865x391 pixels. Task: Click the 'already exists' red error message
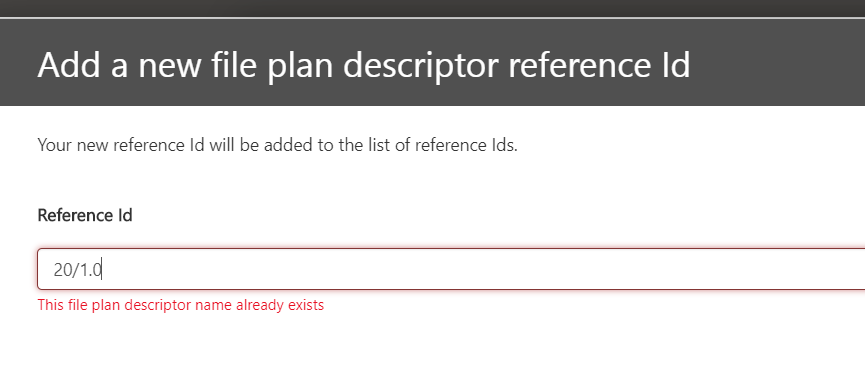[x=180, y=305]
